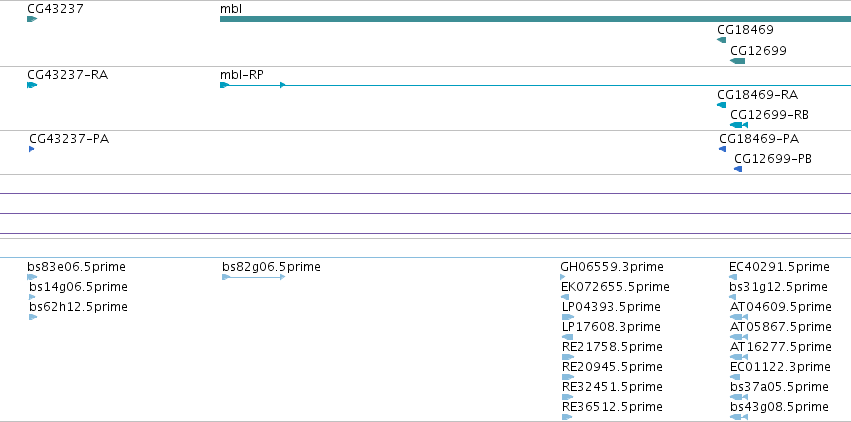Click the CG18469-RA transcript label
The height and width of the screenshot is (422, 851).
tap(758, 95)
